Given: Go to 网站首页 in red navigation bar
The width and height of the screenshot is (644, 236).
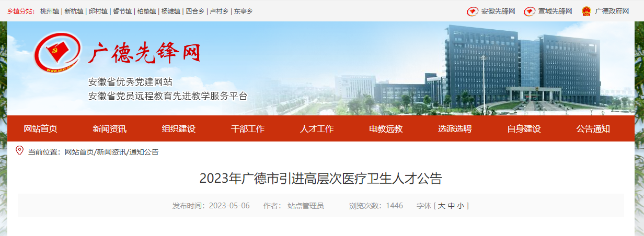Looking at the screenshot, I should pyautogui.click(x=41, y=129).
